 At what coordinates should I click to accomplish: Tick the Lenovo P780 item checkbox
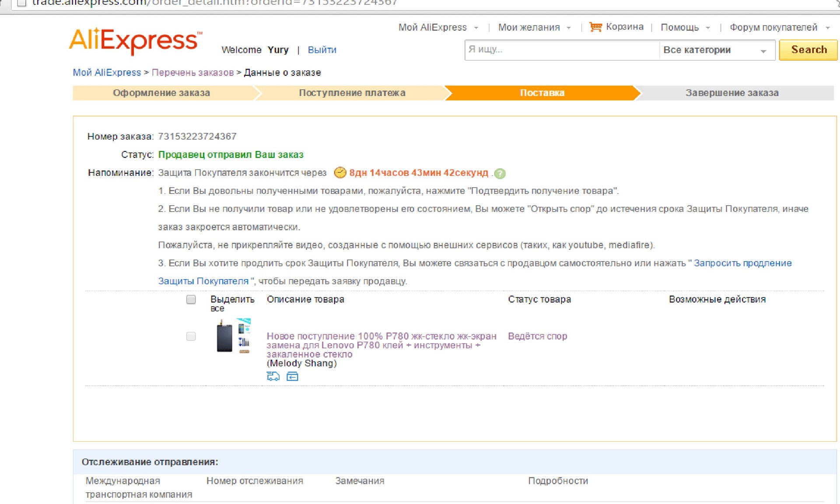[x=191, y=336]
